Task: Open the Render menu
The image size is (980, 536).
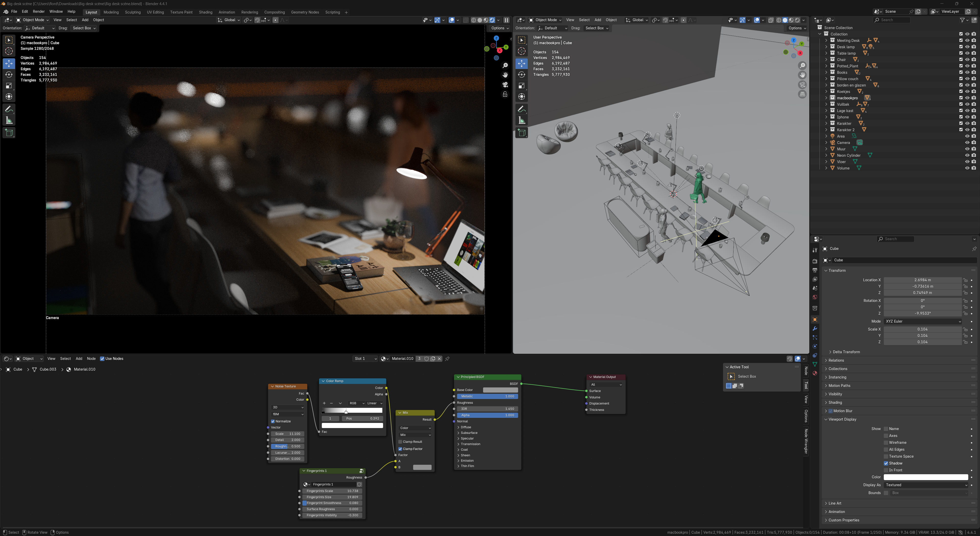Action: point(39,12)
